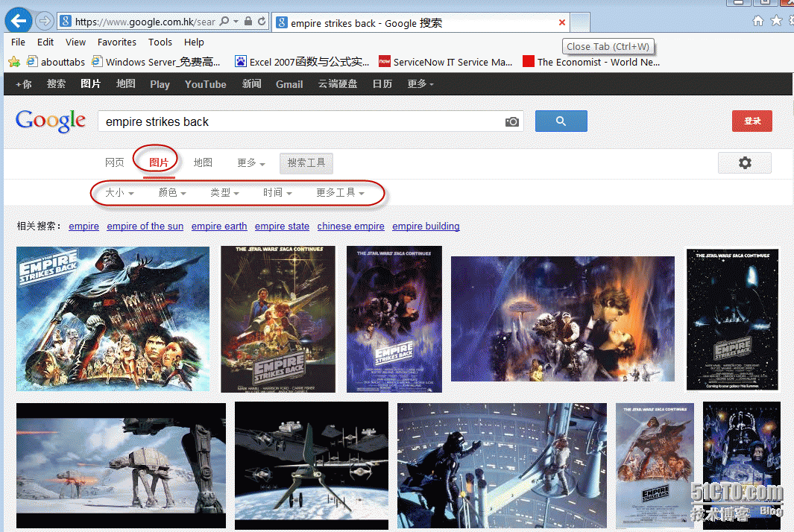
Task: Click 云端硬盘 in the black Google bar
Action: pyautogui.click(x=338, y=84)
